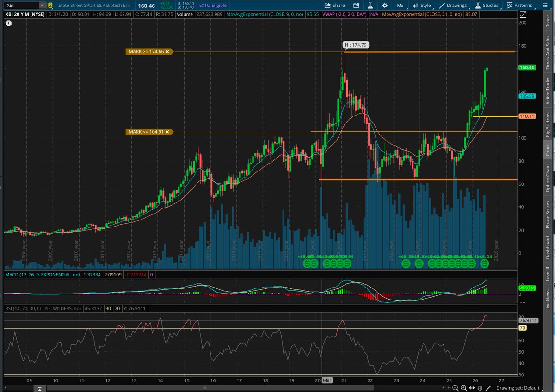This screenshot has height=392, width=555.
Task: Select the diagonal line drawing tool icon
Action: click(488, 387)
